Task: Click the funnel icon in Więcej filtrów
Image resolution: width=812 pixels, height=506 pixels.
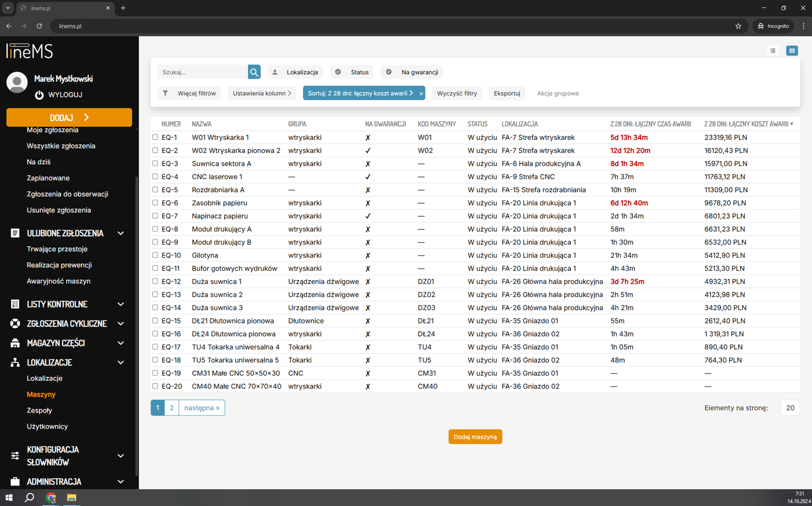Action: coord(165,93)
